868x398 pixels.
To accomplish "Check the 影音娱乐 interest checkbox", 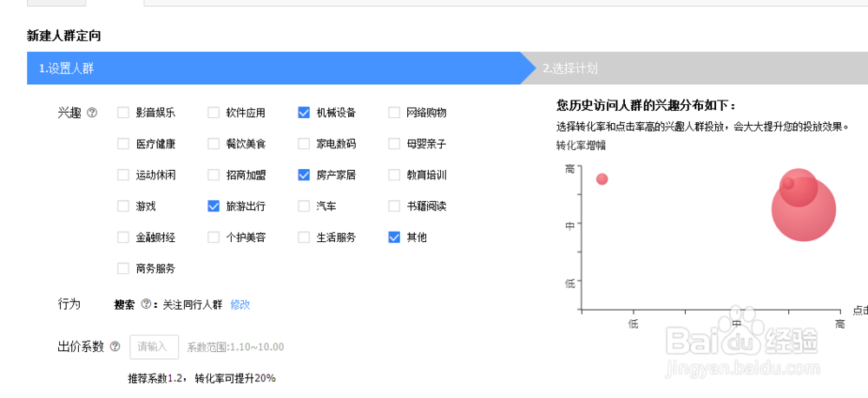I will click(123, 113).
